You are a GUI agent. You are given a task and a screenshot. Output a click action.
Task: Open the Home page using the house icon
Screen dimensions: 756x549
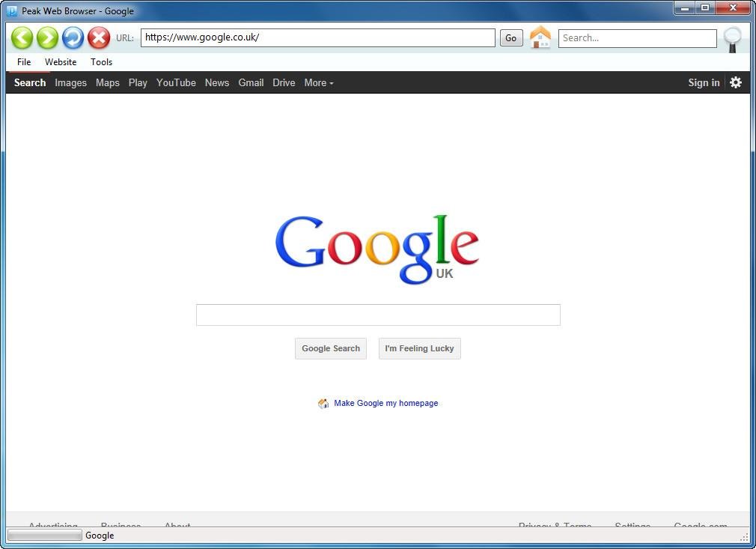(x=540, y=37)
